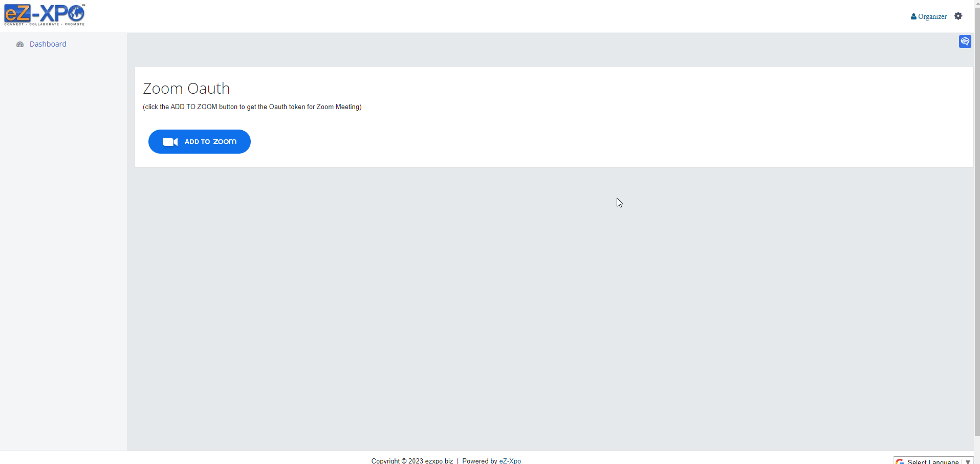The image size is (980, 464).
Task: Open the blue chat widget icon
Action: coord(965,41)
